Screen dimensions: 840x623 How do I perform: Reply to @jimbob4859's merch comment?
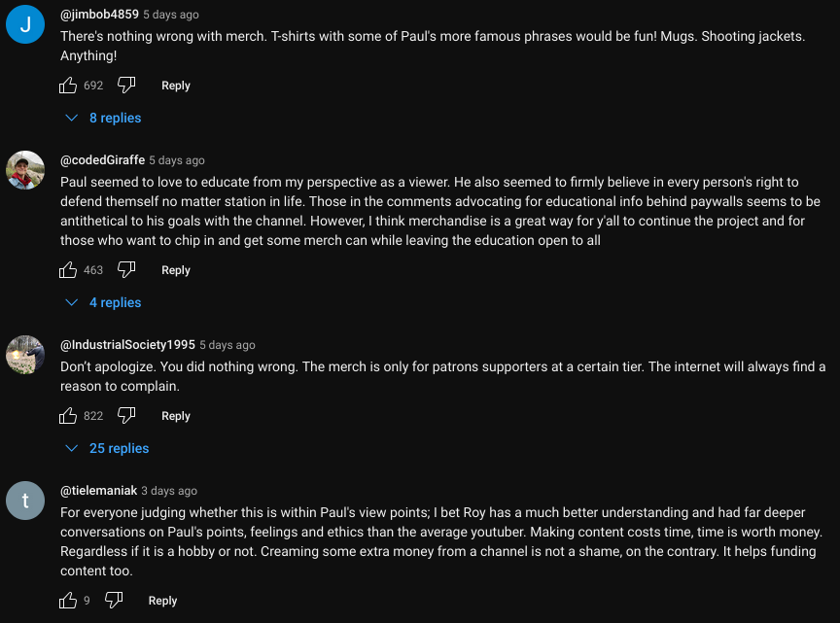(x=176, y=86)
